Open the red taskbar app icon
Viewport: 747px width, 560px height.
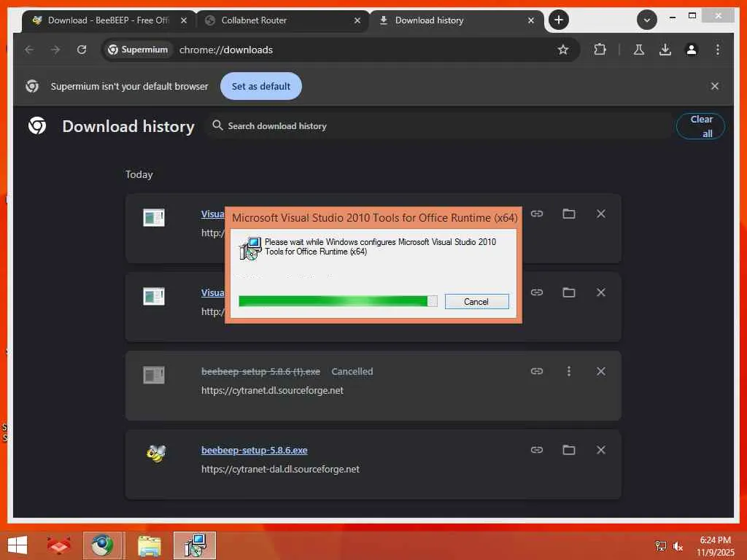pyautogui.click(x=58, y=545)
